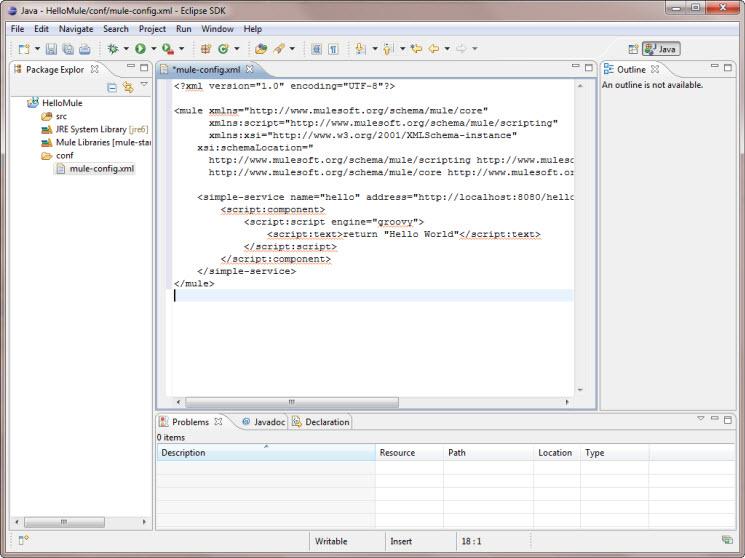Switch to the Declaration tab
The width and height of the screenshot is (745, 558).
click(x=321, y=422)
